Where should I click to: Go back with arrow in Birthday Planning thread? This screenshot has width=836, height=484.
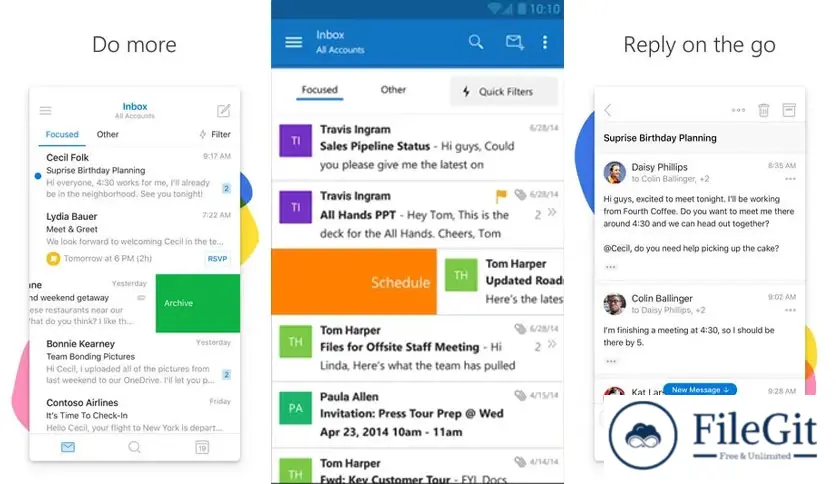pos(608,110)
